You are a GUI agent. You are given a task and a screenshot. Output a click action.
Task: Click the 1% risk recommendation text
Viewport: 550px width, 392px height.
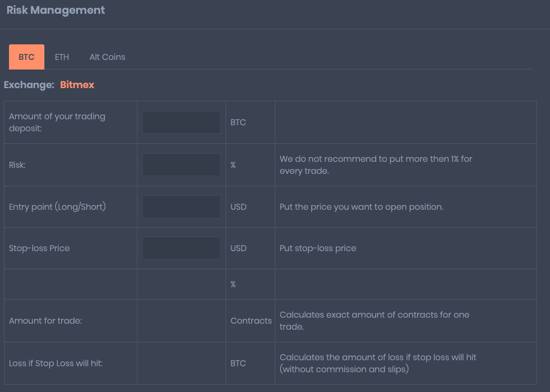pos(375,165)
